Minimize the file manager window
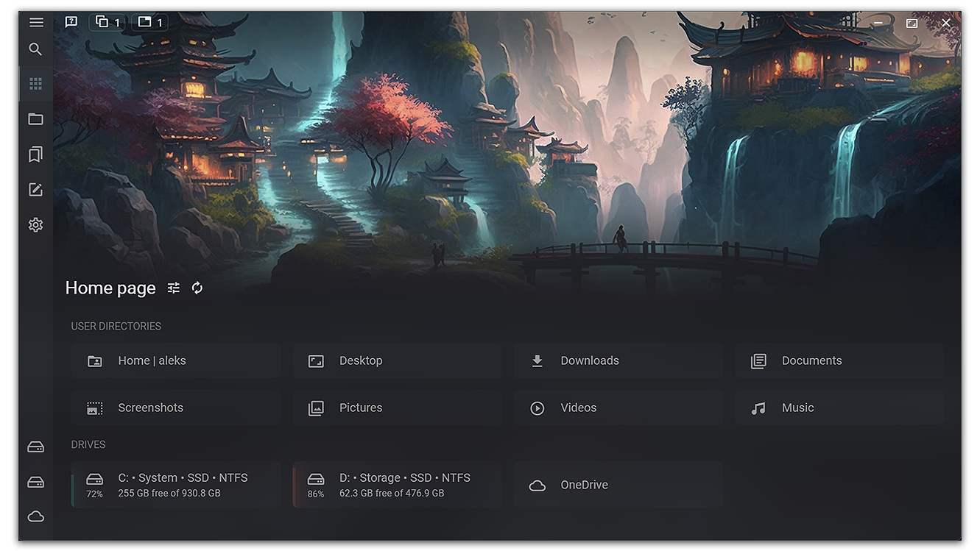The height and width of the screenshot is (551, 980). (x=878, y=23)
